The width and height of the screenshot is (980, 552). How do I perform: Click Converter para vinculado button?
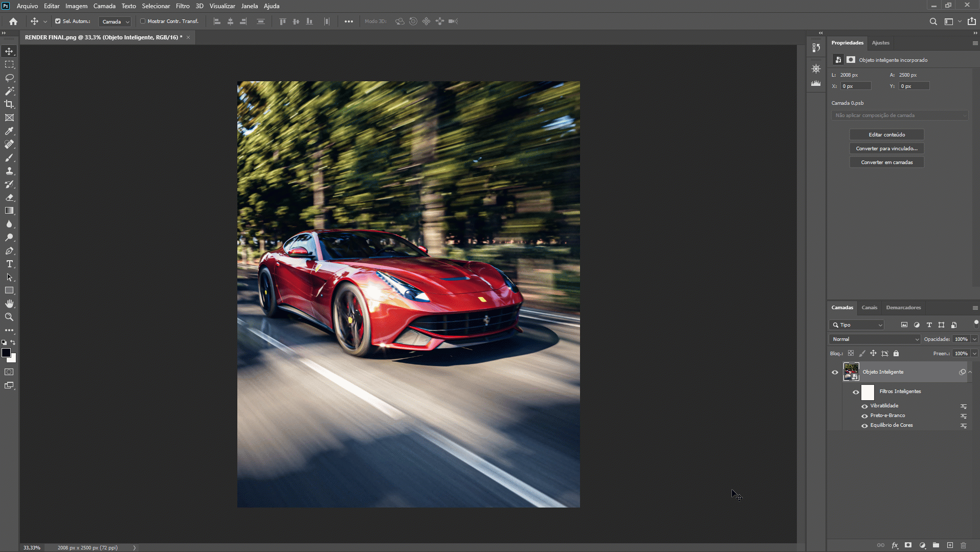[886, 149]
